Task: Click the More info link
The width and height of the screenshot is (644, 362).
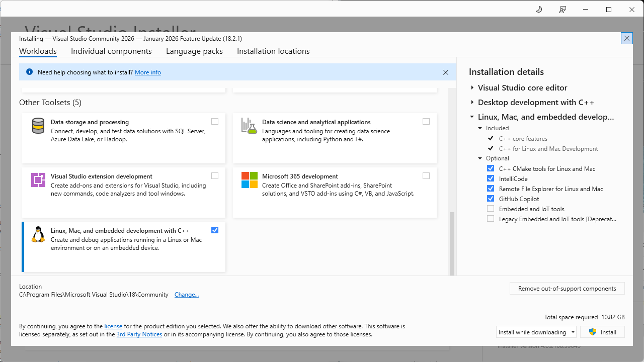Action: click(x=148, y=72)
